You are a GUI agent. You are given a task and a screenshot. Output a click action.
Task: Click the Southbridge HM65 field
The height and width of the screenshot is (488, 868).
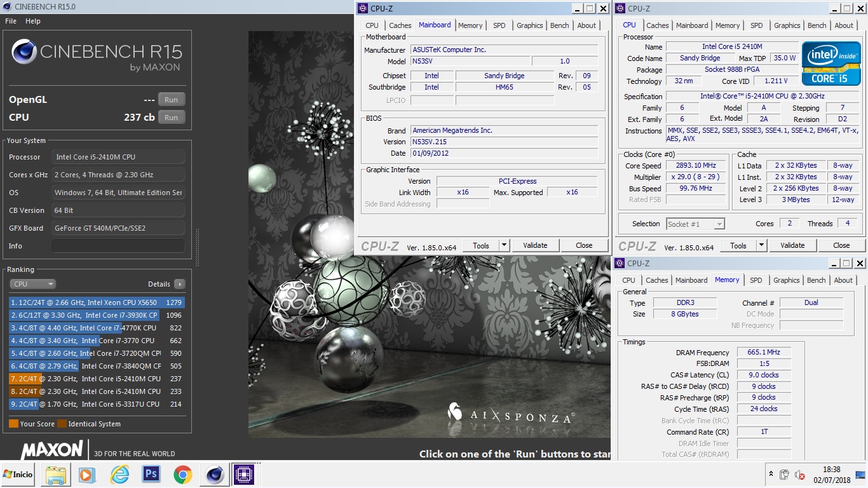505,87
